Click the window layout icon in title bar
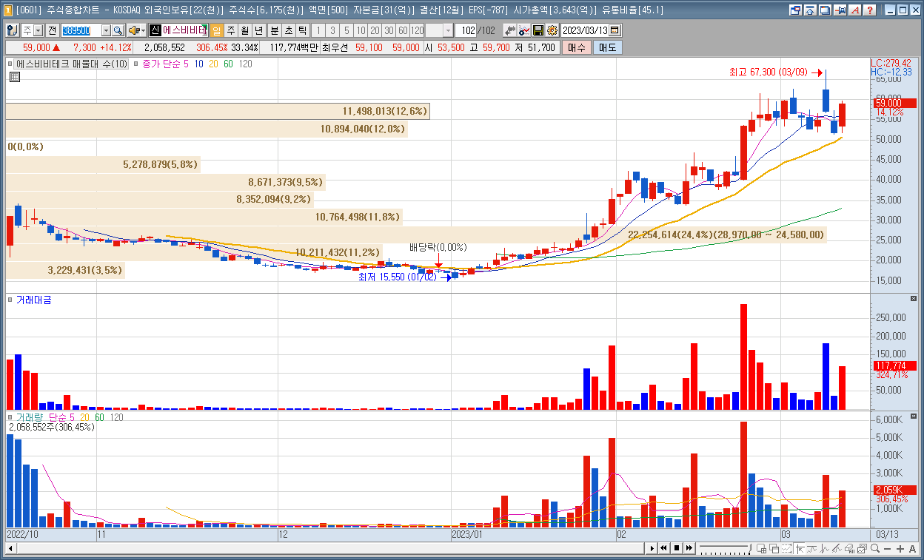 click(795, 10)
